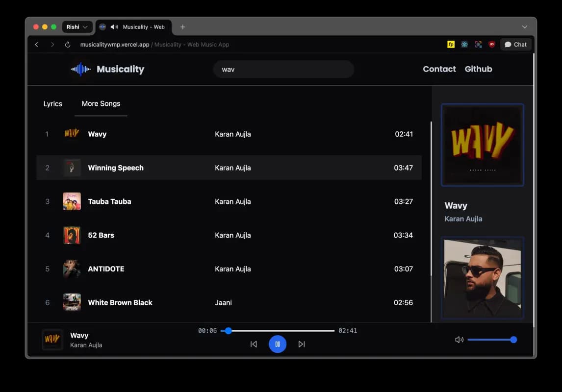
Task: Click the 52 Bars cover thumbnail
Action: point(72,235)
